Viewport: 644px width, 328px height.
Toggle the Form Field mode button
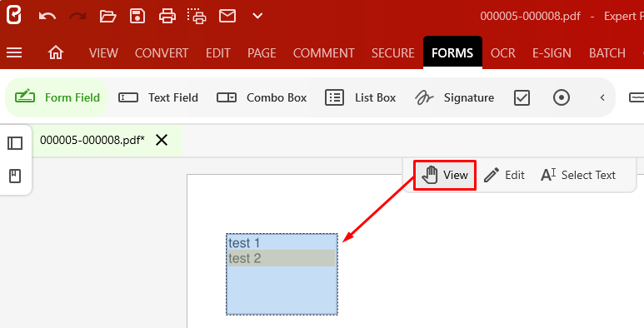point(57,97)
